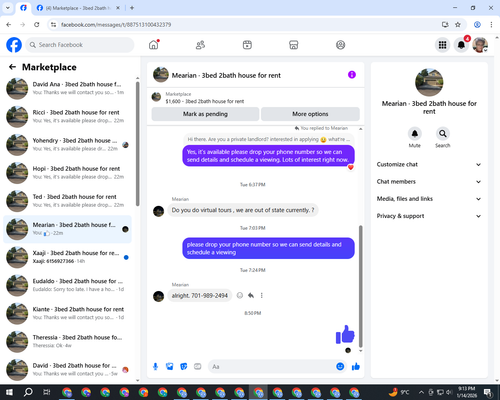Open the taskbar clock showing 9:13 PM
The width and height of the screenshot is (500, 400).
click(467, 392)
